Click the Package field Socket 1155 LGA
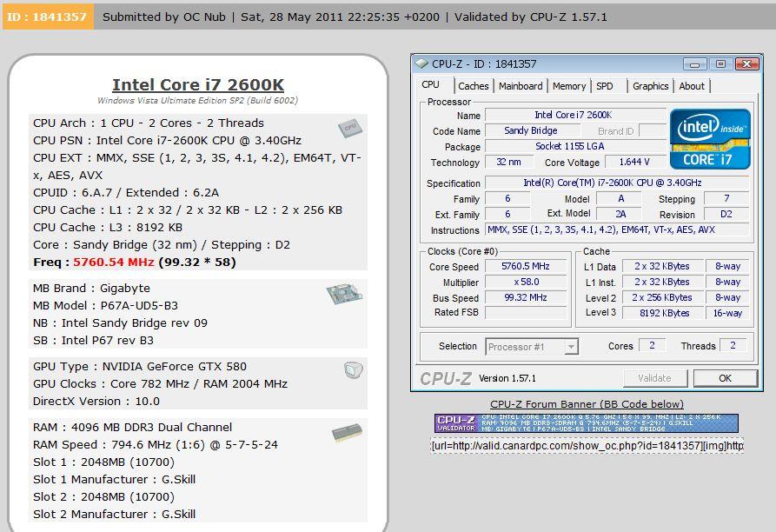The image size is (776, 532). coord(574,146)
